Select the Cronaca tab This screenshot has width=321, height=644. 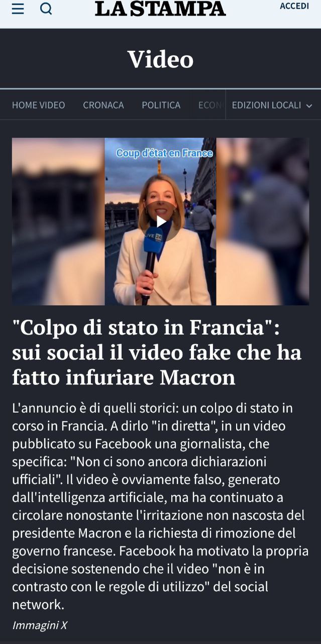103,105
